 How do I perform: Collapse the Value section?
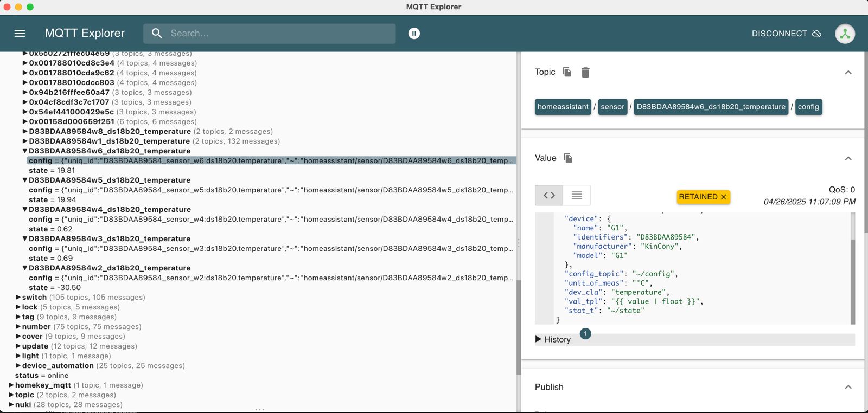click(848, 159)
